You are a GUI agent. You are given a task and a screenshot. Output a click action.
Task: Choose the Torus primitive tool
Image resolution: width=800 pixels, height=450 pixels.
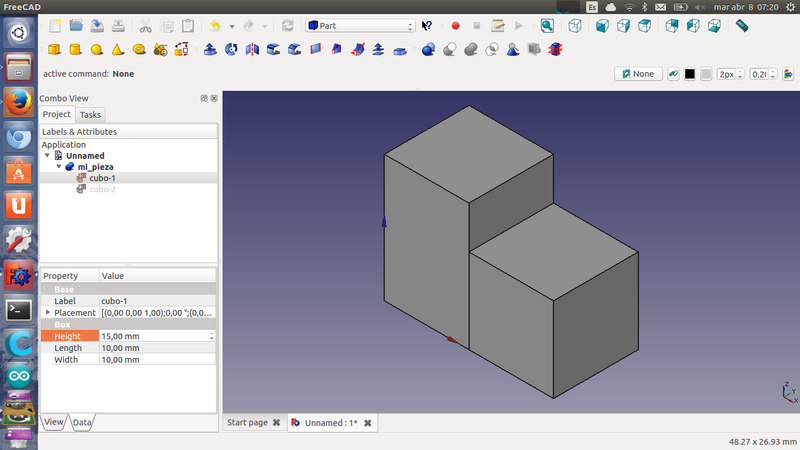(x=139, y=49)
